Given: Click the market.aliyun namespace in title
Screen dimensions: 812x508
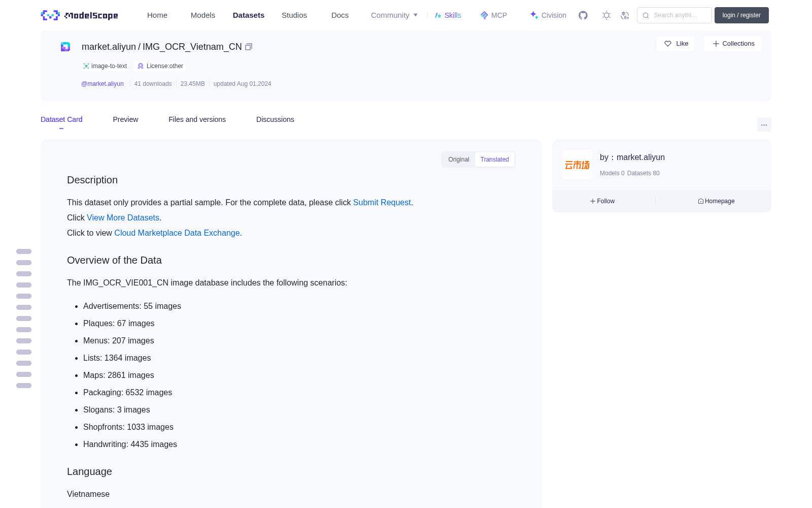Looking at the screenshot, I should click(x=109, y=47).
